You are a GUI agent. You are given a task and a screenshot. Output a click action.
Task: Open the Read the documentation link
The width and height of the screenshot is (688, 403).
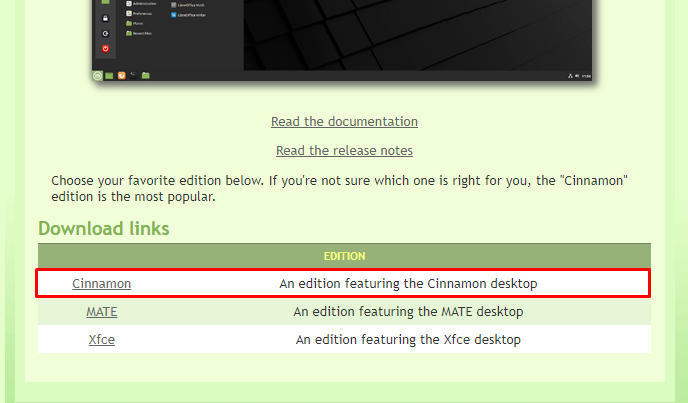pyautogui.click(x=344, y=122)
